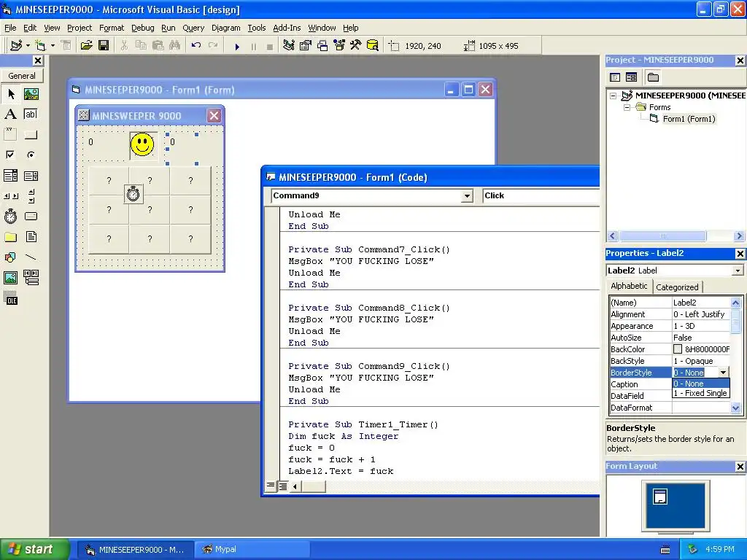The image size is (747, 560).
Task: Switch code window to Full Module View
Action: click(282, 486)
